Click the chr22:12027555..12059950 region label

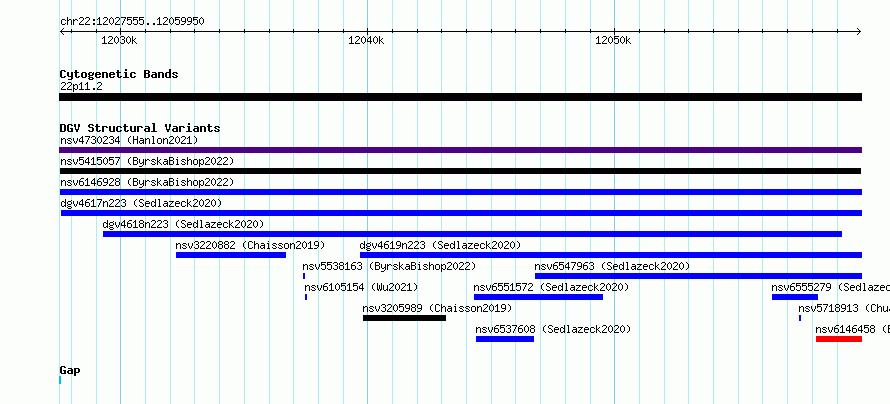click(x=132, y=22)
